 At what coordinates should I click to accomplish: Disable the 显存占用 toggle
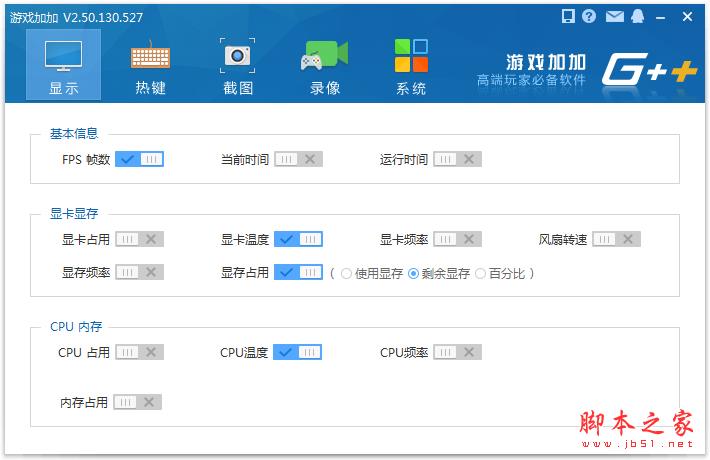point(298,272)
